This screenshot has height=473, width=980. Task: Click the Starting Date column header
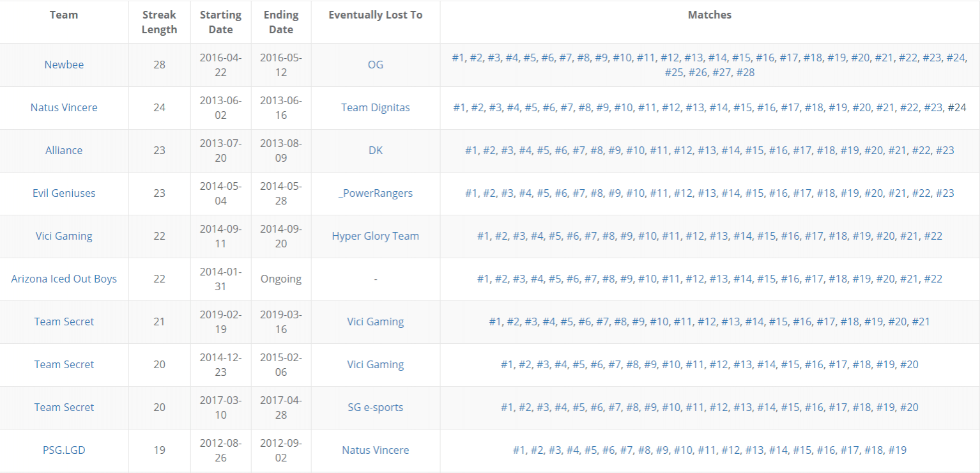[220, 22]
